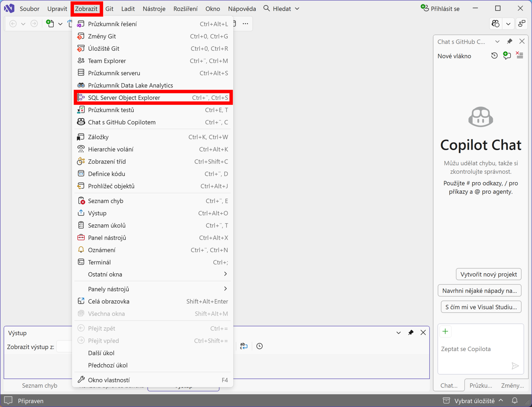Add context with the plus button

pos(445,331)
